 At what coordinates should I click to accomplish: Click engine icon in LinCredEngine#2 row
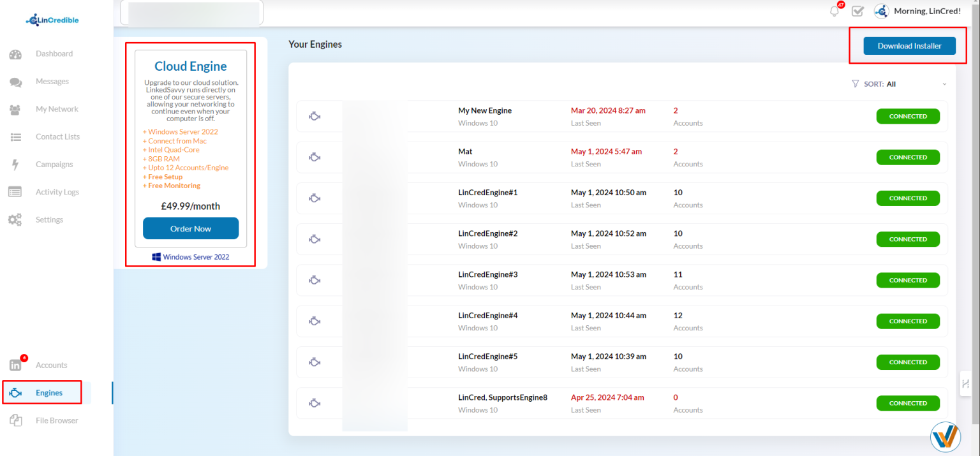tap(315, 239)
